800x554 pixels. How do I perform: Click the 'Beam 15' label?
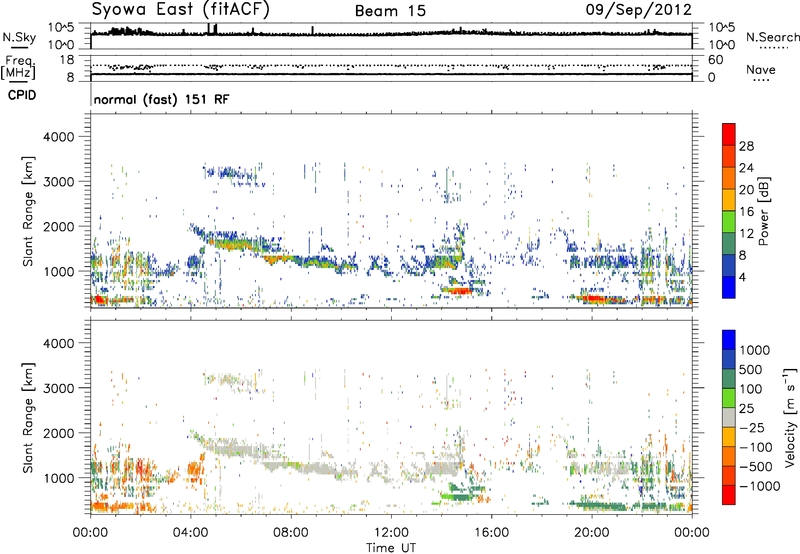tap(390, 11)
